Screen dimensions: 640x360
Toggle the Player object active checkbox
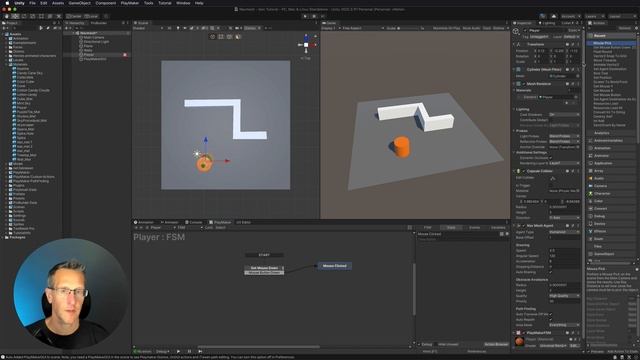pos(525,31)
